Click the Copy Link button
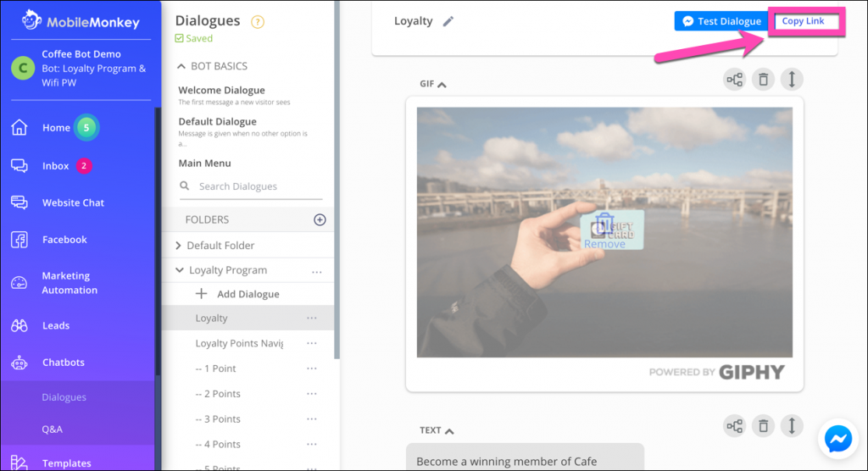 [804, 21]
